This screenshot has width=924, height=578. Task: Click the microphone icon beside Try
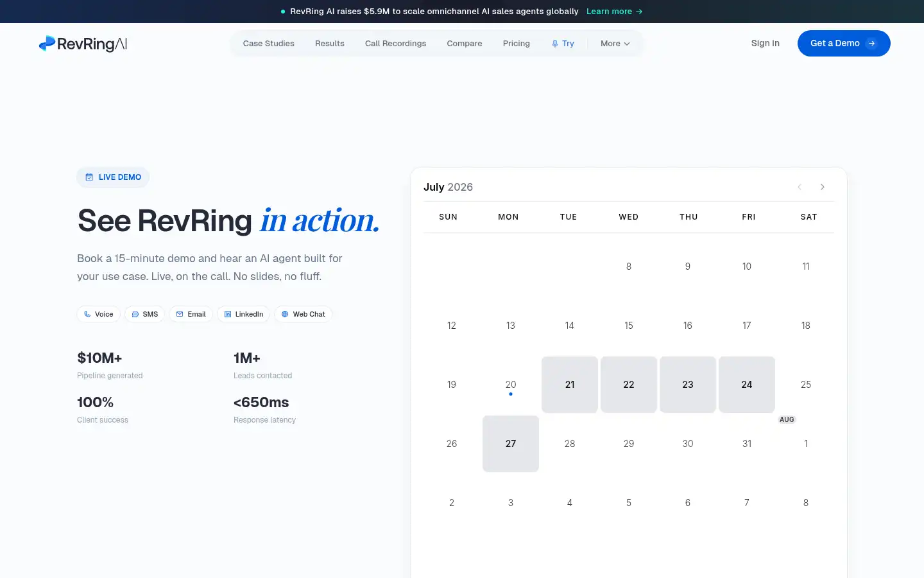point(555,44)
